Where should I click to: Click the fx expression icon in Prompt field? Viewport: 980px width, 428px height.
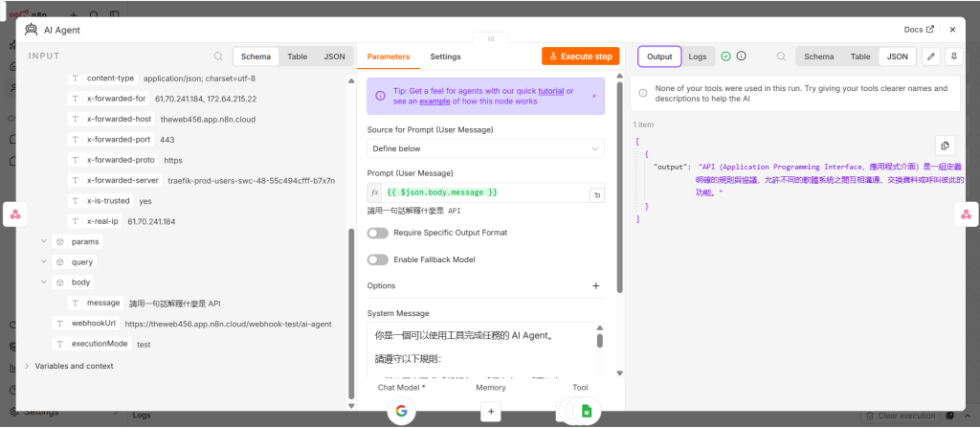click(375, 192)
